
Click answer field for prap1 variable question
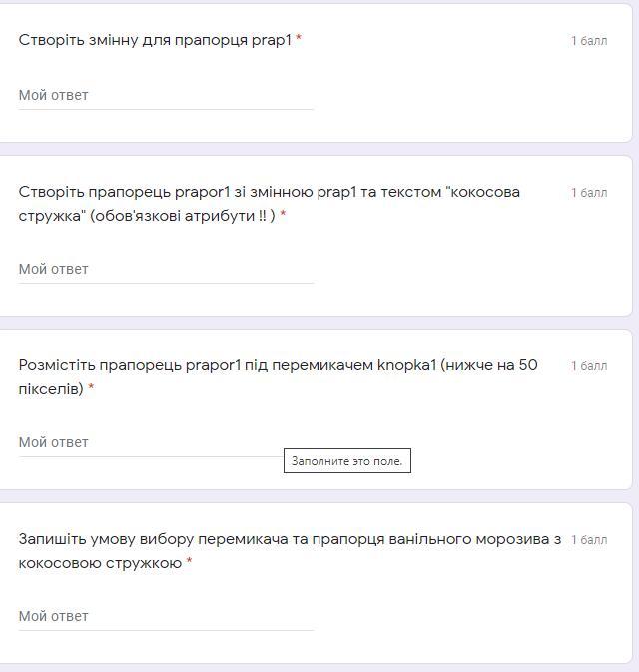tap(166, 95)
